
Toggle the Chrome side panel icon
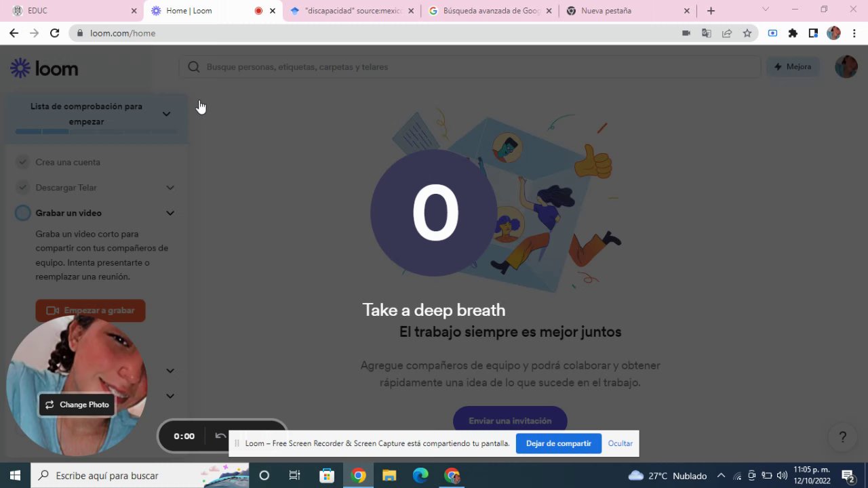click(x=813, y=33)
